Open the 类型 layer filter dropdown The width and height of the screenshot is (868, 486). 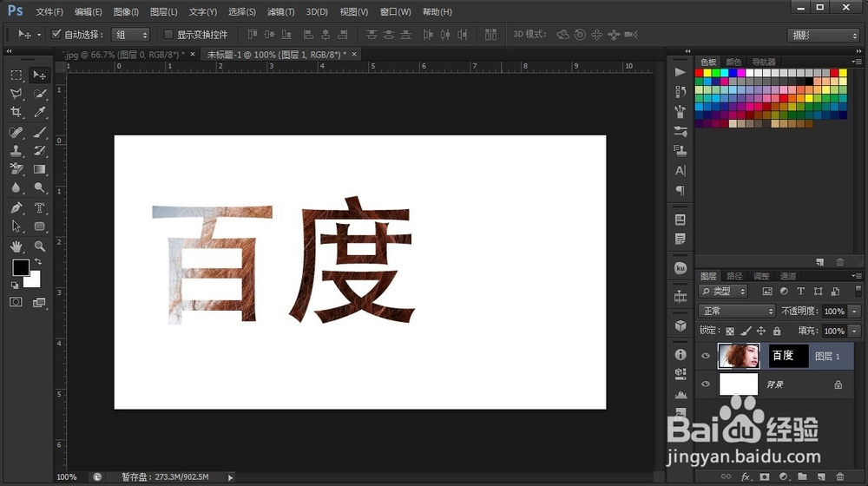[724, 291]
